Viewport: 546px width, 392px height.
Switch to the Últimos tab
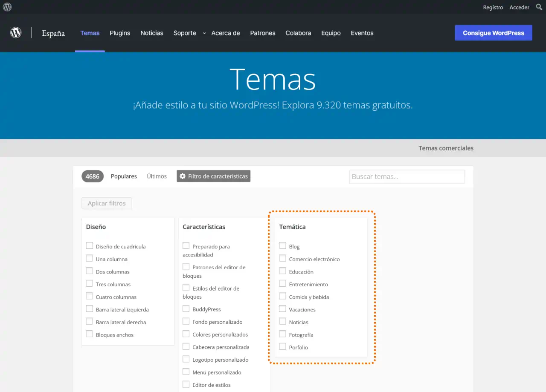coord(157,176)
